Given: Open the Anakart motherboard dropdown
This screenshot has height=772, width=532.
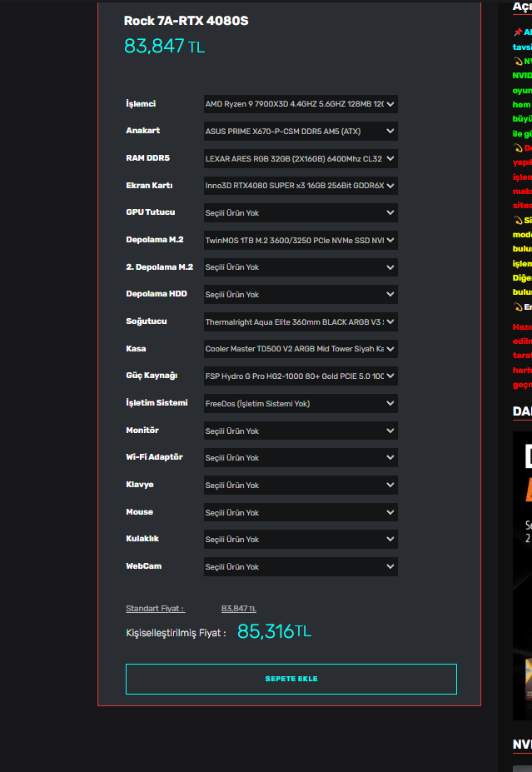Looking at the screenshot, I should click(x=301, y=132).
